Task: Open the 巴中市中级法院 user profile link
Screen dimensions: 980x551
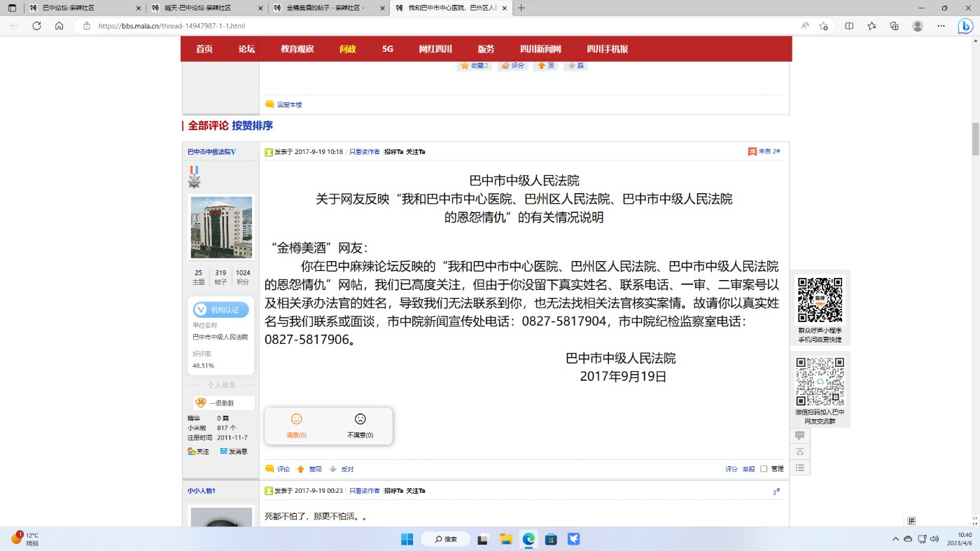Action: (x=211, y=152)
